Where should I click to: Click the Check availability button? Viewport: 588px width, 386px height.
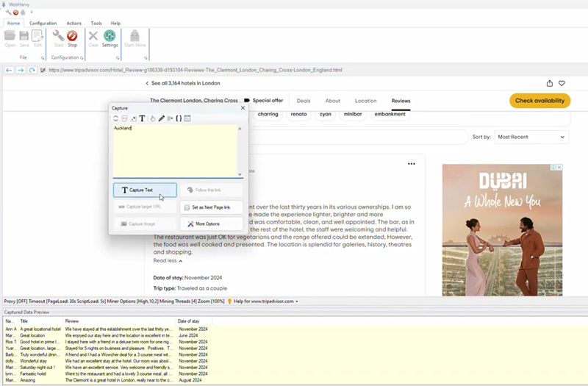pyautogui.click(x=539, y=101)
